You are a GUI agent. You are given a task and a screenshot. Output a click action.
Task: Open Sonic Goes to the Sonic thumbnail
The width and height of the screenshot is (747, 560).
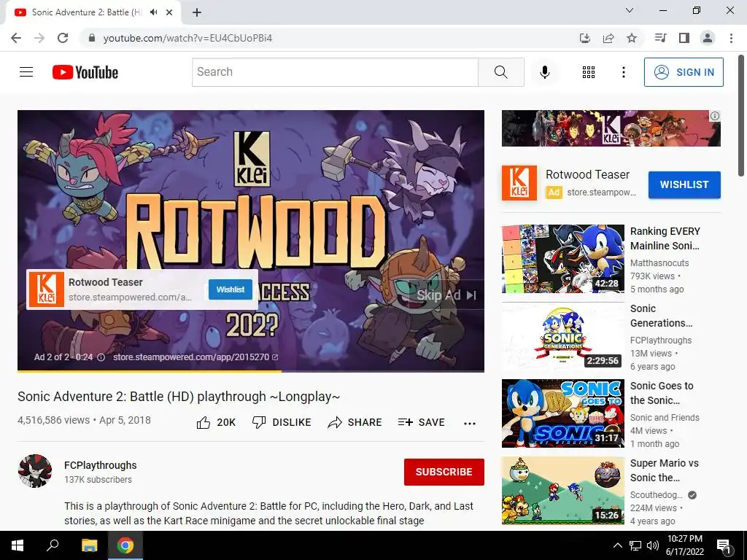pos(562,413)
